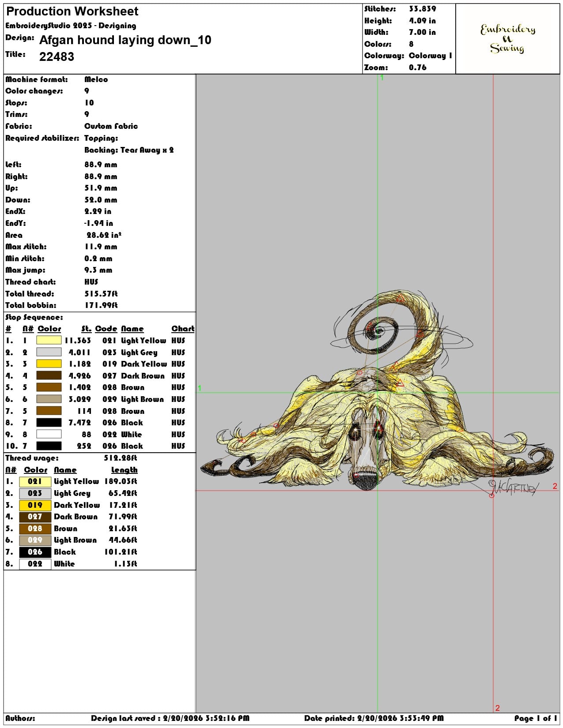Click the min stitch value '0.2 mm'
This screenshot has width=563, height=728.
(x=98, y=259)
